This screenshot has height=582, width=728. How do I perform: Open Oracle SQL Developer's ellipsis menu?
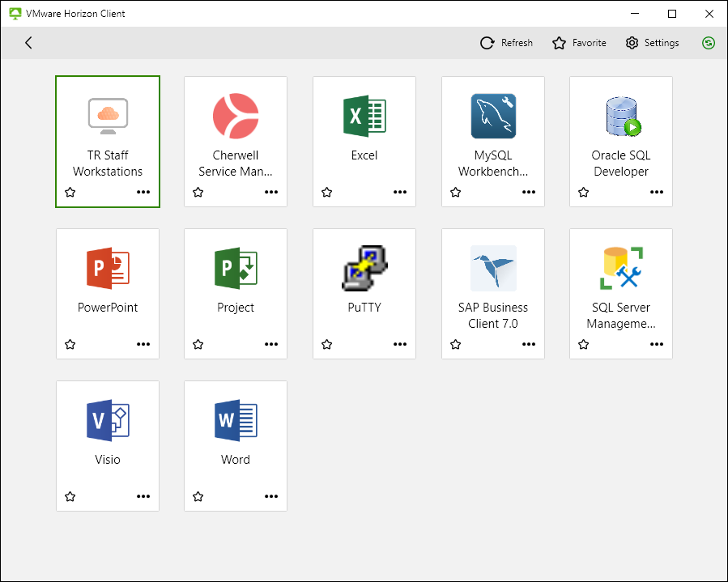pyautogui.click(x=657, y=192)
